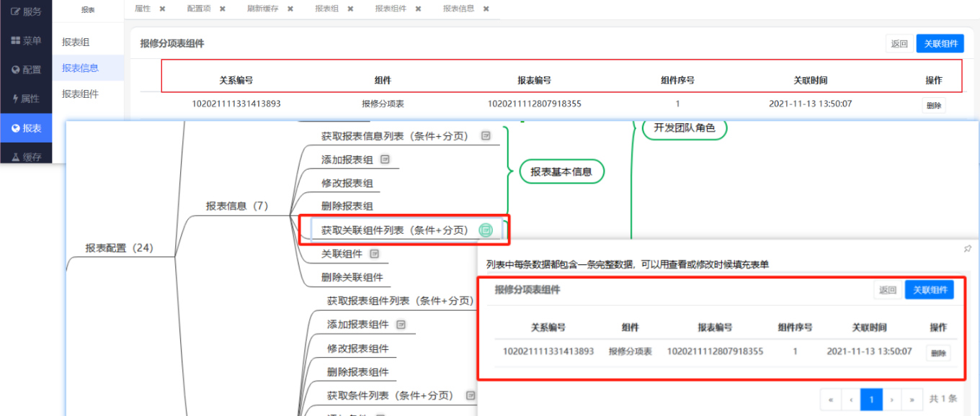Go to previous page in pagination
This screenshot has width=980, height=416.
851,399
